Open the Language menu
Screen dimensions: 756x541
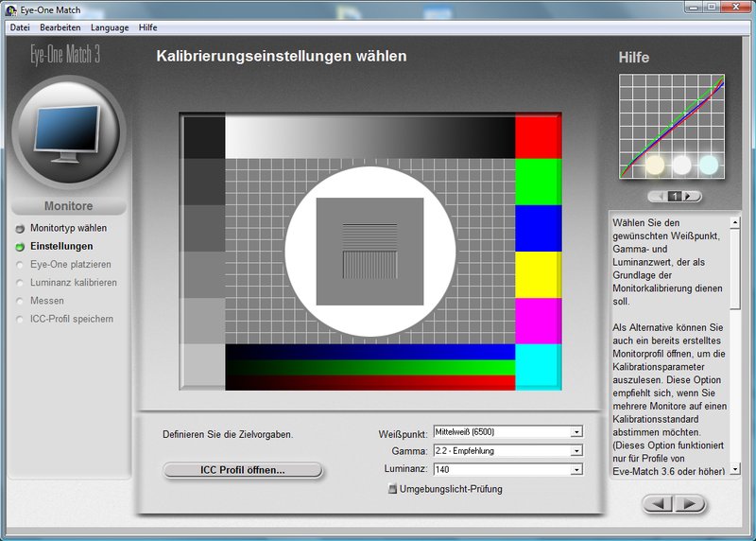pyautogui.click(x=110, y=27)
